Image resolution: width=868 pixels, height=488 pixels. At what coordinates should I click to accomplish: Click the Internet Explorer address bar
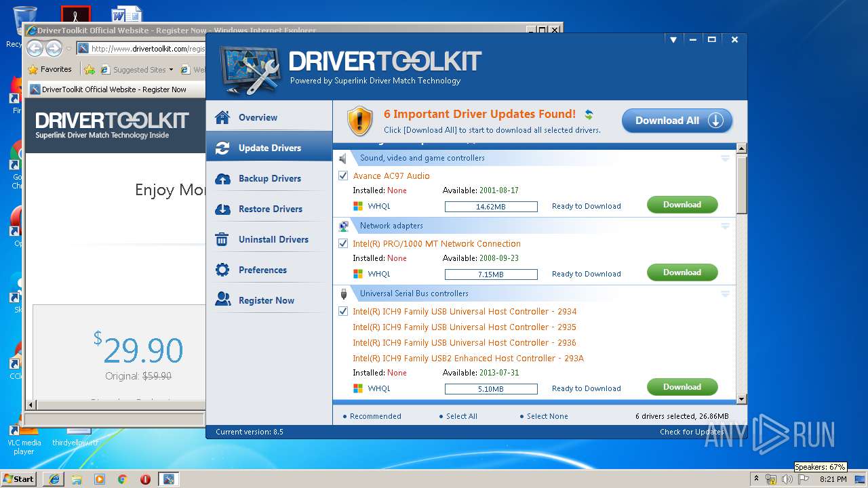pyautogui.click(x=141, y=49)
